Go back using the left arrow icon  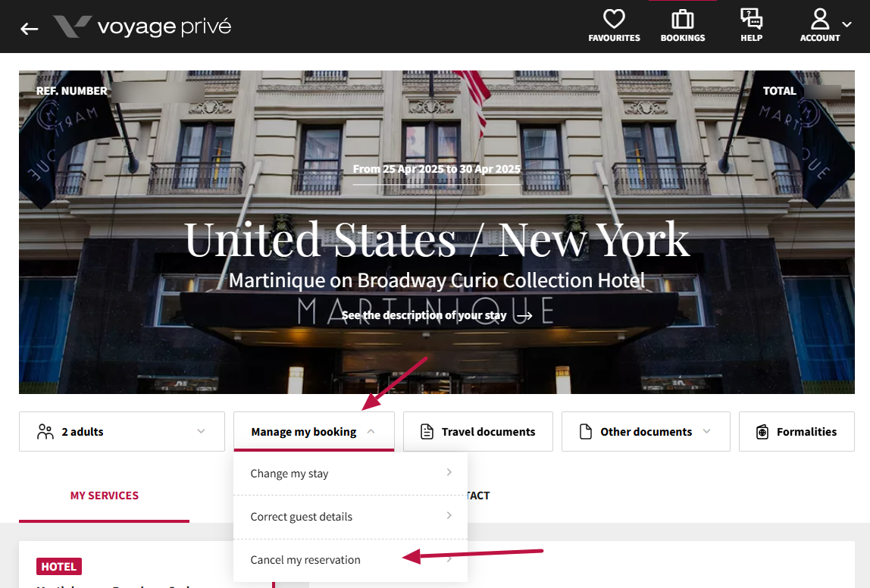29,28
